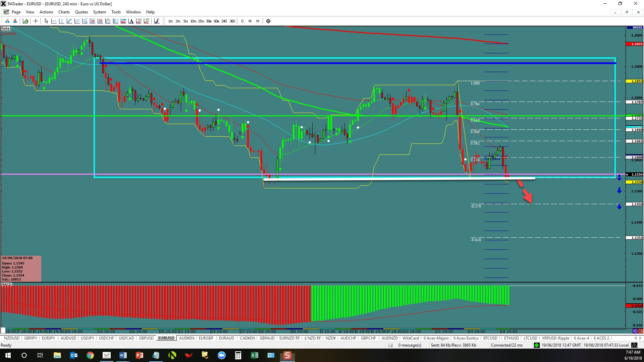Open the Page menu
The width and height of the screenshot is (644, 362).
pos(16,12)
